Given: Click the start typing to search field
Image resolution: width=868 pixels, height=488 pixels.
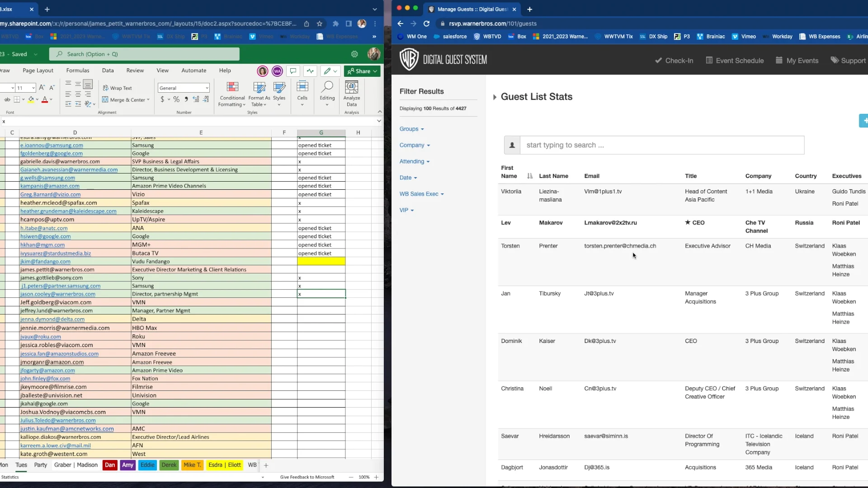Looking at the screenshot, I should point(633,145).
